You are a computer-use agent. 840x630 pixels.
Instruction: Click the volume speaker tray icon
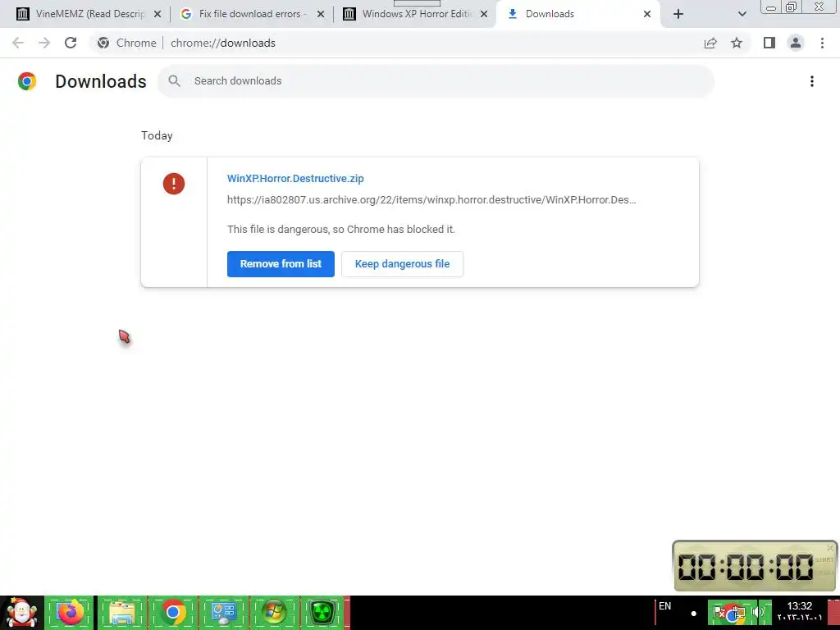(x=758, y=612)
